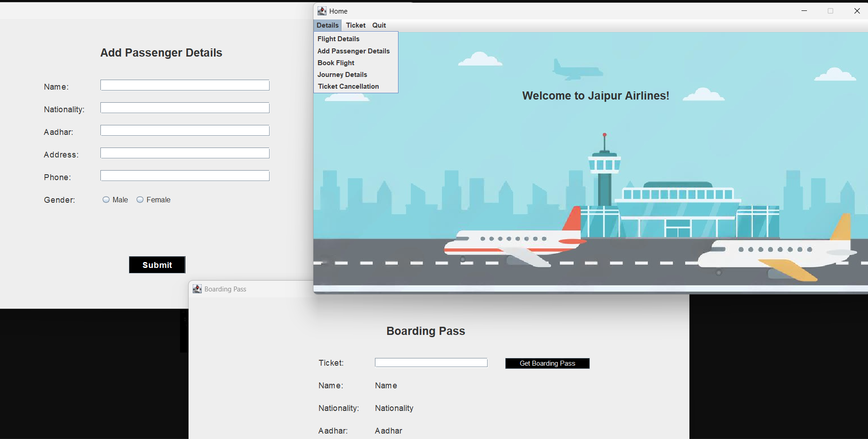Image resolution: width=868 pixels, height=439 pixels.
Task: Click the Ticket number input field
Action: 431,363
